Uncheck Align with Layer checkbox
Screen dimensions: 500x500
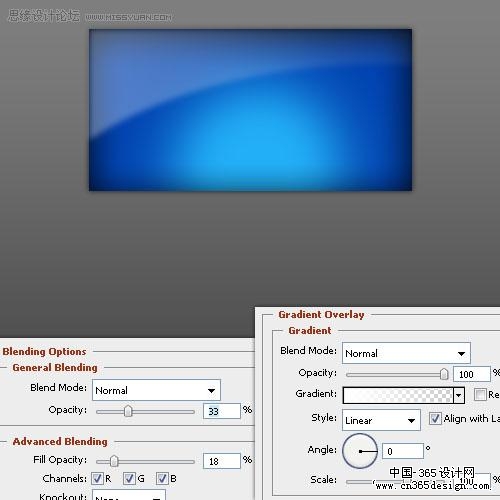435,418
